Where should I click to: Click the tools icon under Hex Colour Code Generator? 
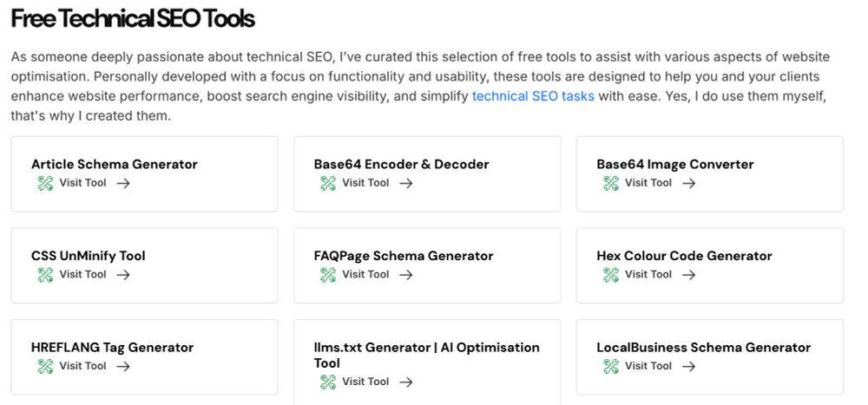click(x=611, y=274)
